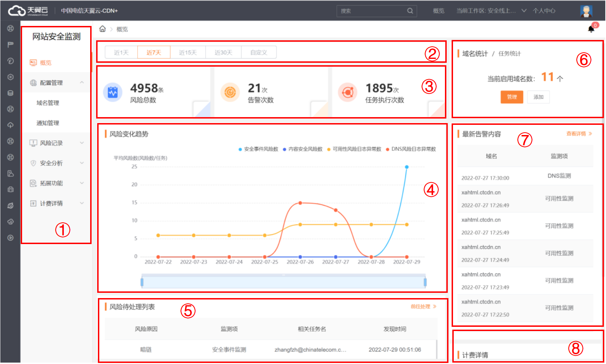Select the 近30天 time range tab
The width and height of the screenshot is (606, 364).
[x=224, y=53]
